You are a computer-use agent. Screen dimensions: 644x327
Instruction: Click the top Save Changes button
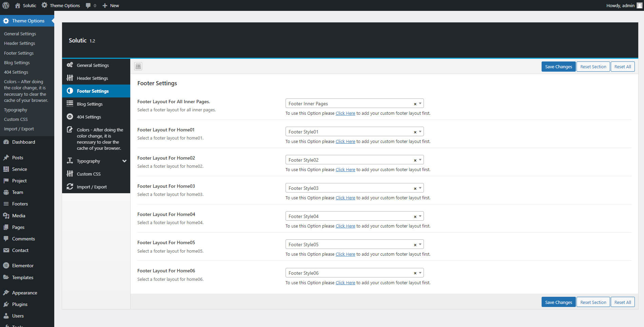(558, 67)
